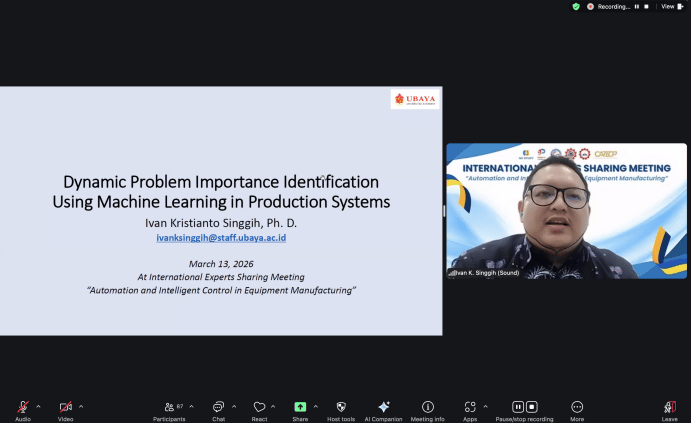Open the View layout menu
Image resolution: width=691 pixels, height=423 pixels.
tap(672, 7)
